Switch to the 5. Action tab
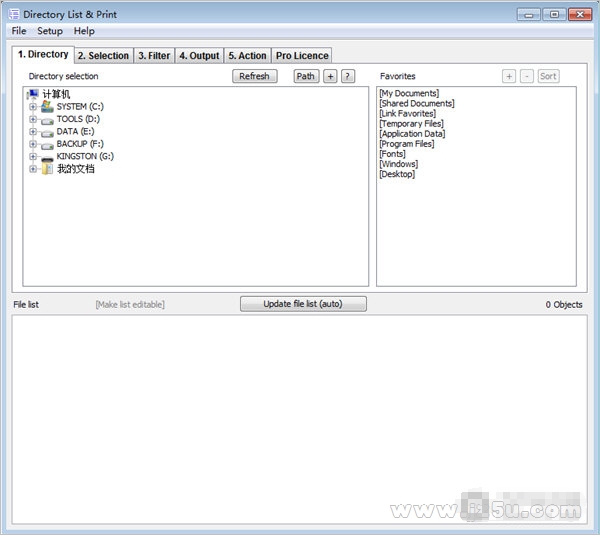This screenshot has width=600, height=535. (x=247, y=55)
